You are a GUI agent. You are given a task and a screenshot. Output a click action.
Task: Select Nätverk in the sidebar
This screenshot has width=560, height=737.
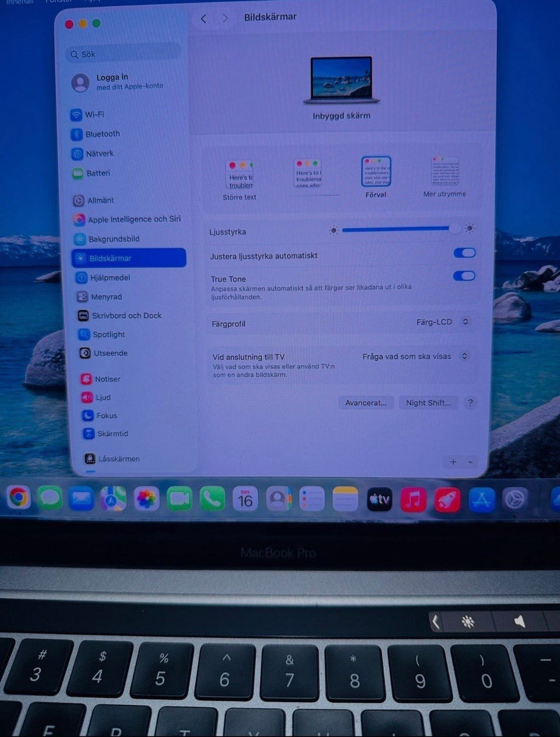93,153
